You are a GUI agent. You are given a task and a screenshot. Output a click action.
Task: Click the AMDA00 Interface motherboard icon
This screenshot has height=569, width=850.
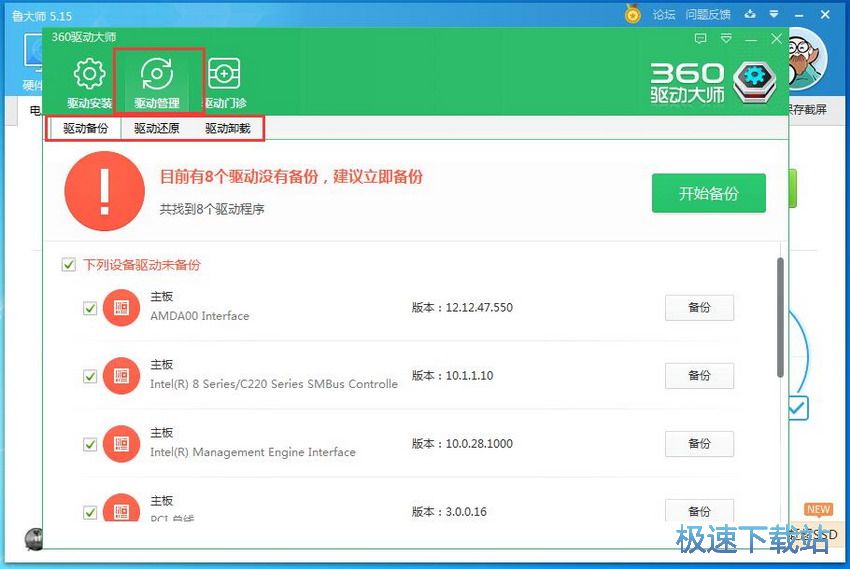[x=121, y=308]
